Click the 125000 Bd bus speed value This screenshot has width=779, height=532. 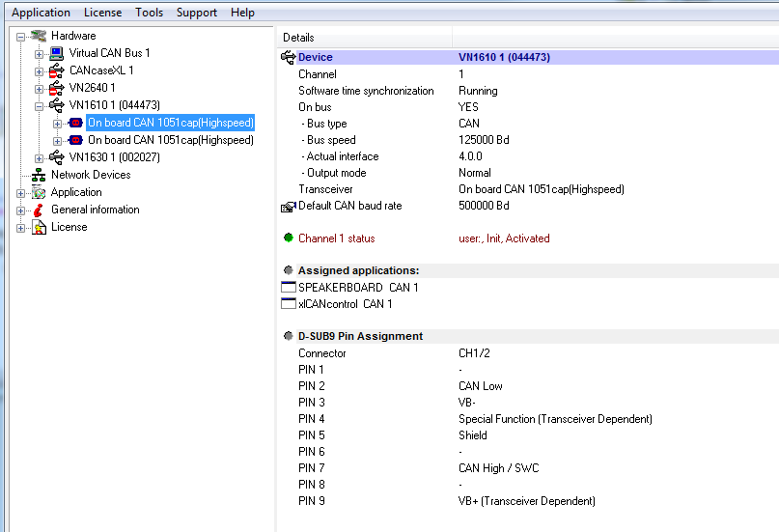(x=484, y=140)
